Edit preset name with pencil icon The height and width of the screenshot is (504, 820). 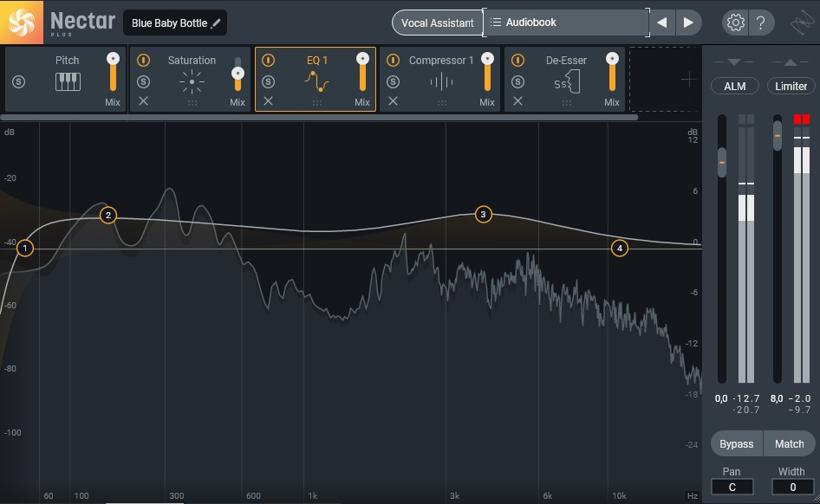(216, 23)
